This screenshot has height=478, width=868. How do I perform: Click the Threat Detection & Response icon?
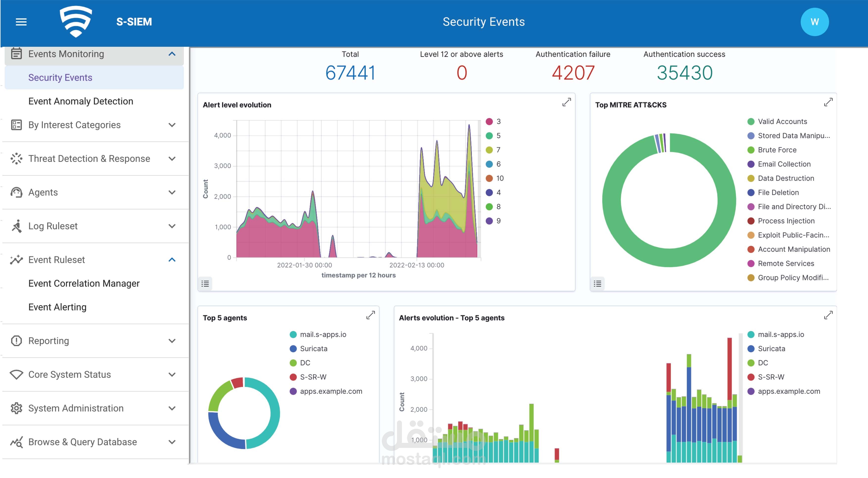(16, 158)
